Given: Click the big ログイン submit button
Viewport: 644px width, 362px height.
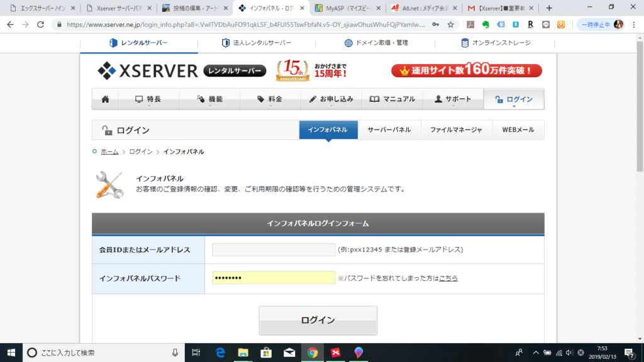Looking at the screenshot, I should (318, 320).
